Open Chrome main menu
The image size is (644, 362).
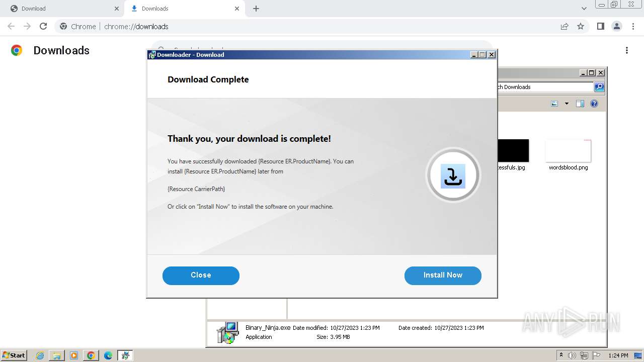[x=633, y=26]
